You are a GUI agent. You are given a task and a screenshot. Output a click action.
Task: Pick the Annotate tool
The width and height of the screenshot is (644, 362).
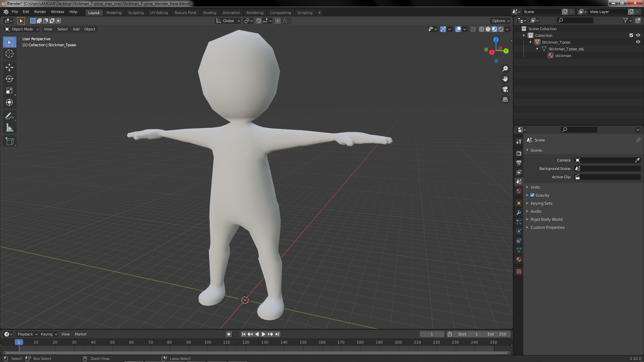coord(9,116)
